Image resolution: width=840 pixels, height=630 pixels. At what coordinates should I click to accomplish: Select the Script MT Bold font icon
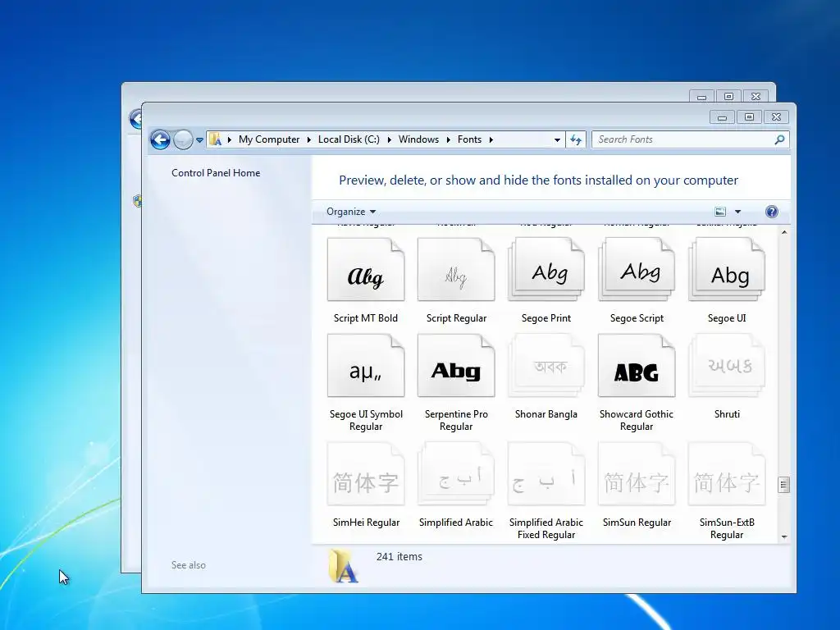[x=366, y=269]
